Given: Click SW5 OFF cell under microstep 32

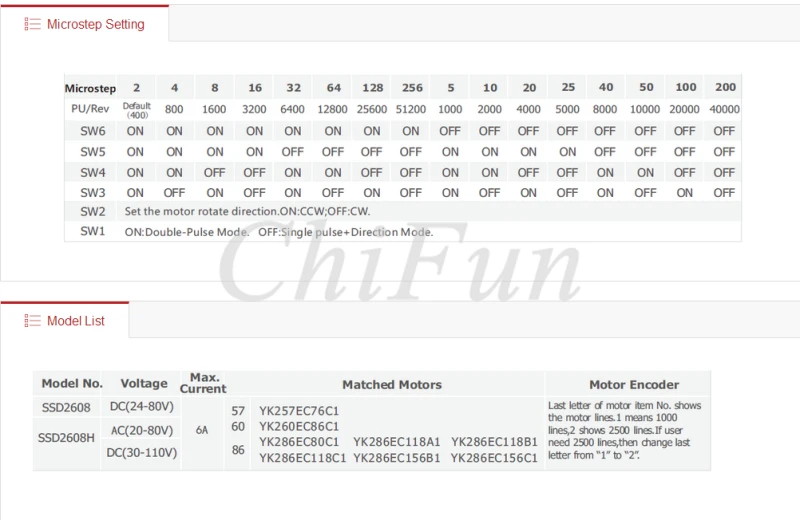Looking at the screenshot, I should [292, 152].
